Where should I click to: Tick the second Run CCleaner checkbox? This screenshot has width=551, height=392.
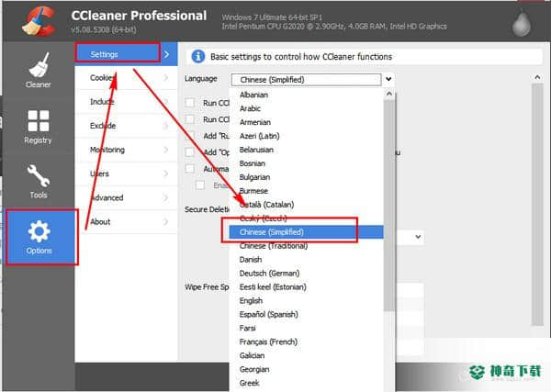click(190, 119)
